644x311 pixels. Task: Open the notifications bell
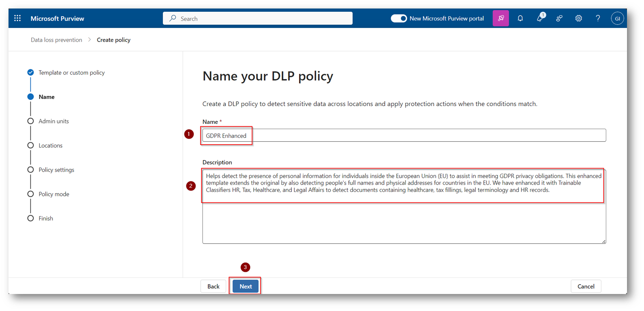click(x=520, y=18)
